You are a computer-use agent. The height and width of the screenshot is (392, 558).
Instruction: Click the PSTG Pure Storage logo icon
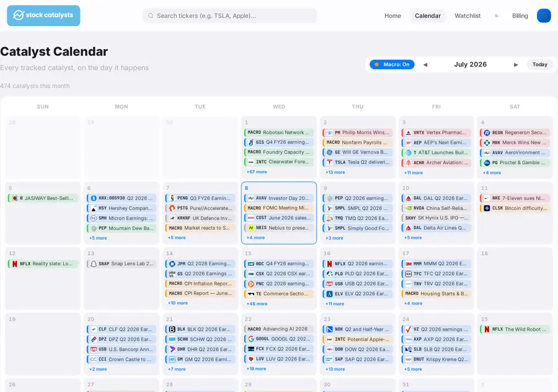(172, 208)
